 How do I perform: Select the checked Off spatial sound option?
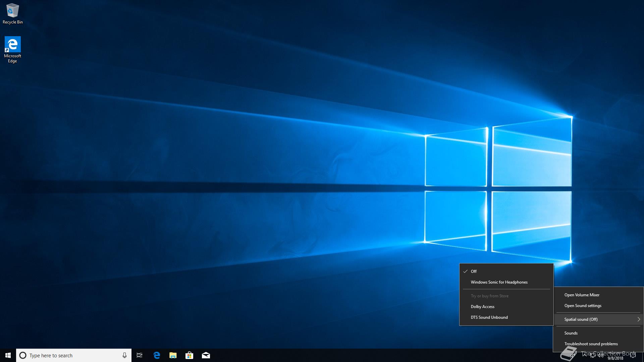click(x=474, y=271)
